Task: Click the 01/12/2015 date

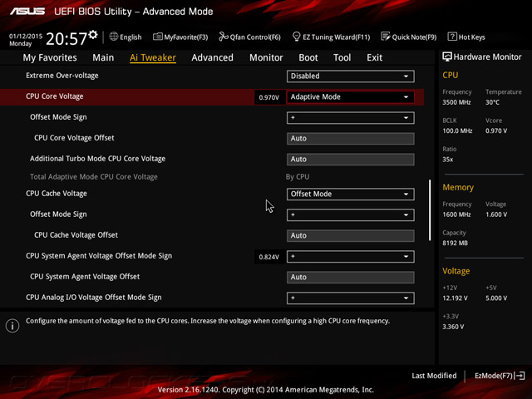Action: pos(26,36)
